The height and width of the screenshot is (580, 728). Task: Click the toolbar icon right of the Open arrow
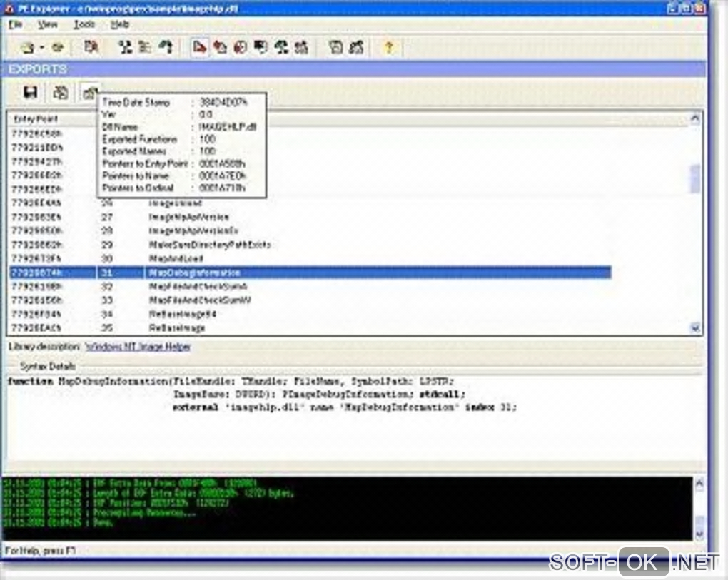[58, 47]
